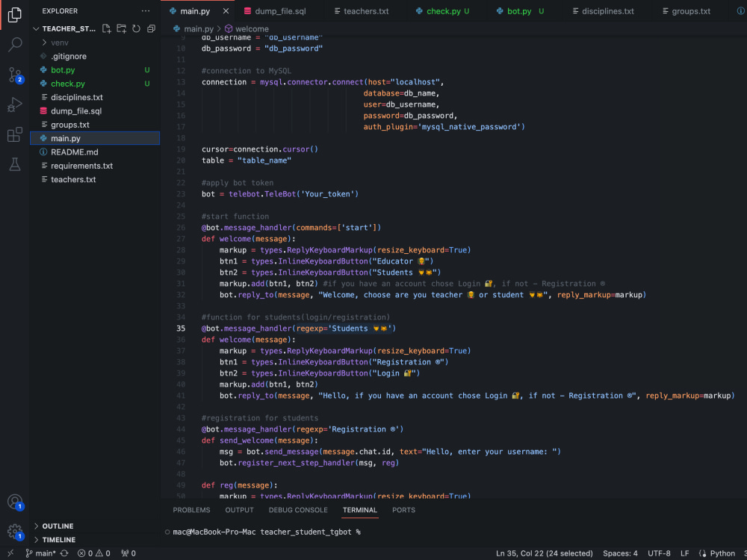Open the PORTS panel tab
The height and width of the screenshot is (560, 747).
[403, 510]
